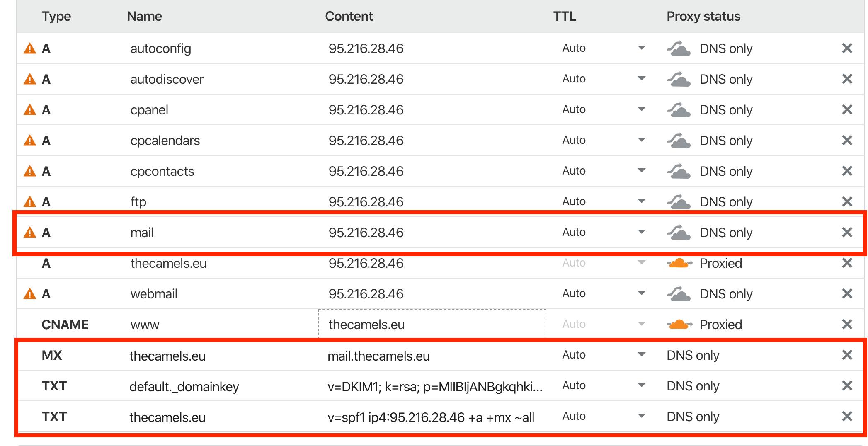Delete the SPF TXT record
This screenshot has height=446, width=868.
coord(847,417)
